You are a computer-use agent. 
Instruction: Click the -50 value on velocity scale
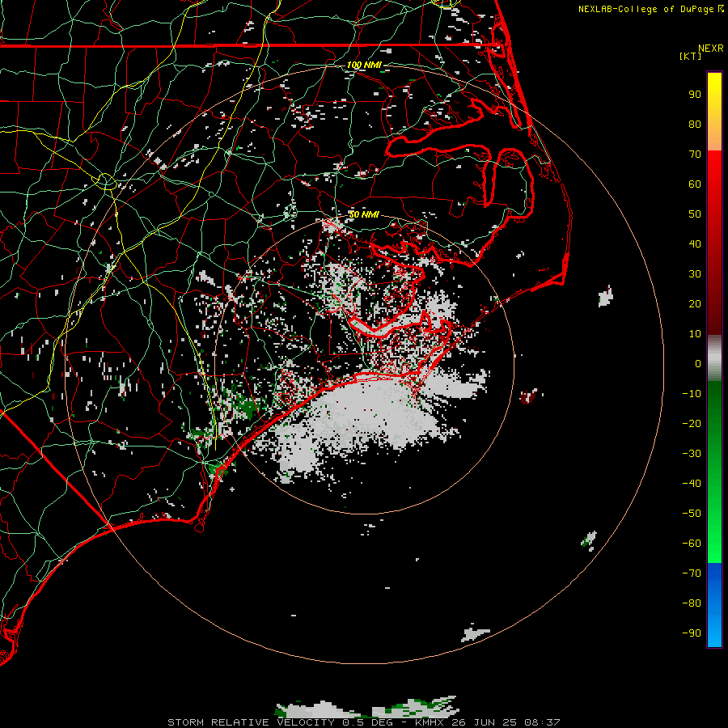tap(692, 514)
